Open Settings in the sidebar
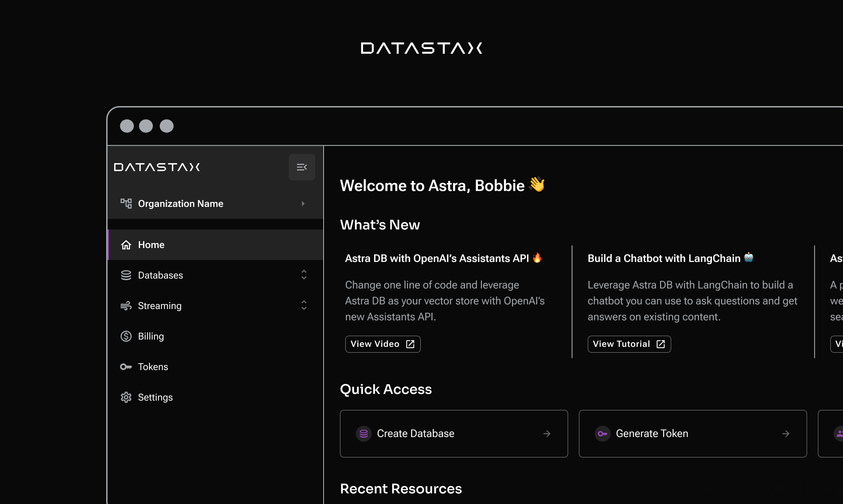Screen dimensions: 843x504 pos(215,397)
